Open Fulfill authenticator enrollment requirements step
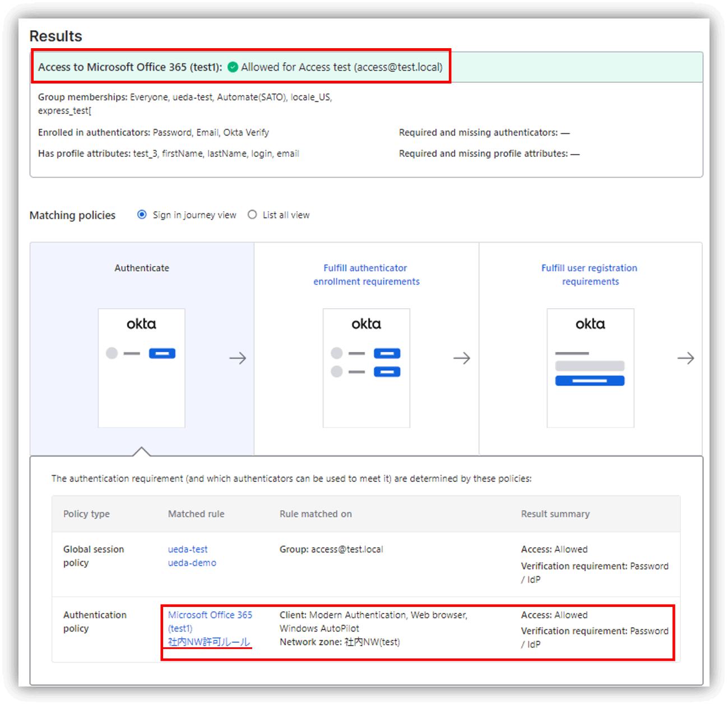728x705 pixels. coord(367,275)
